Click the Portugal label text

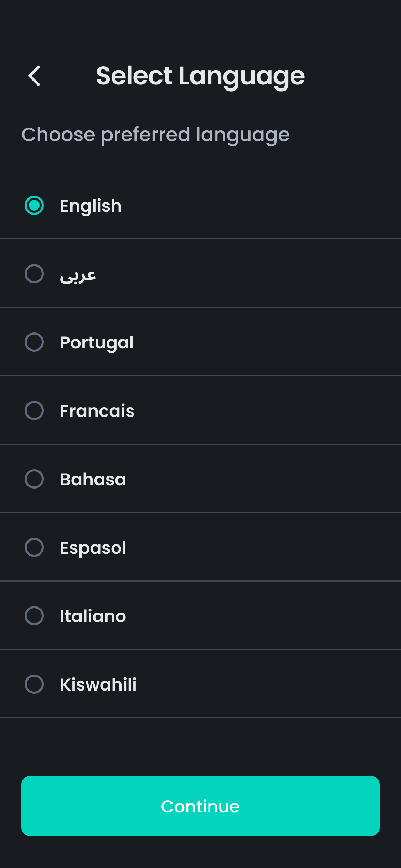[97, 343]
